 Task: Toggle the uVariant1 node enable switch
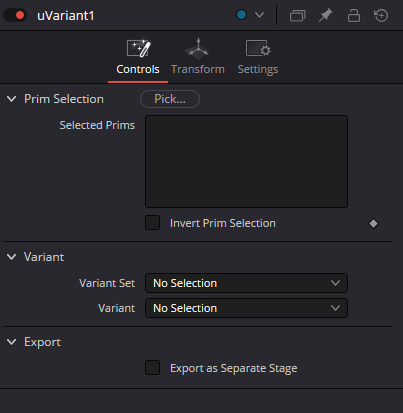tap(15, 15)
